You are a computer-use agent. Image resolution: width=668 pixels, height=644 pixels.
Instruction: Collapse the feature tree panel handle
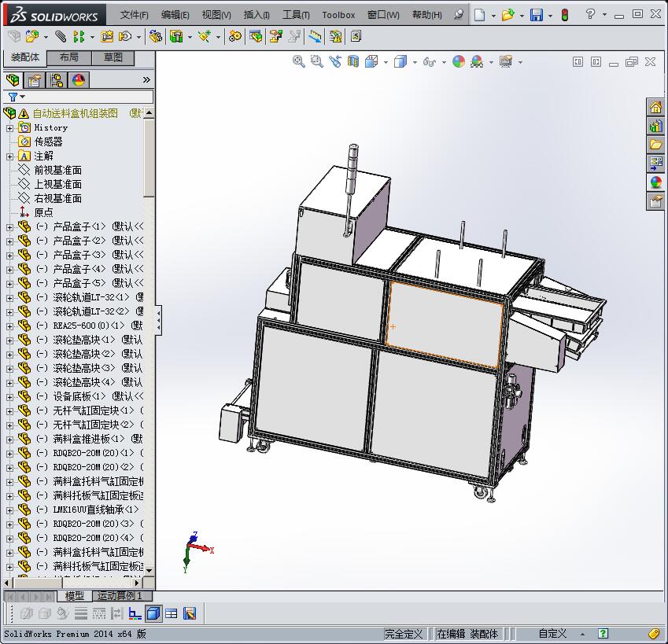158,320
